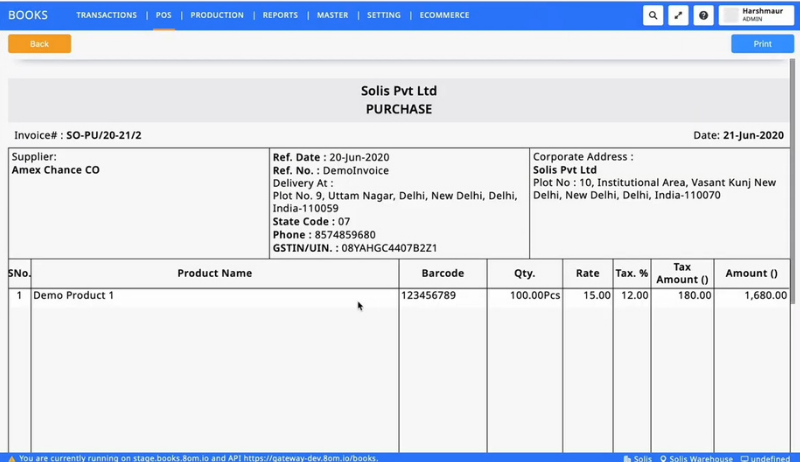Screen dimensions: 800x462
Task: Open the SETTING menu
Action: pyautogui.click(x=384, y=15)
